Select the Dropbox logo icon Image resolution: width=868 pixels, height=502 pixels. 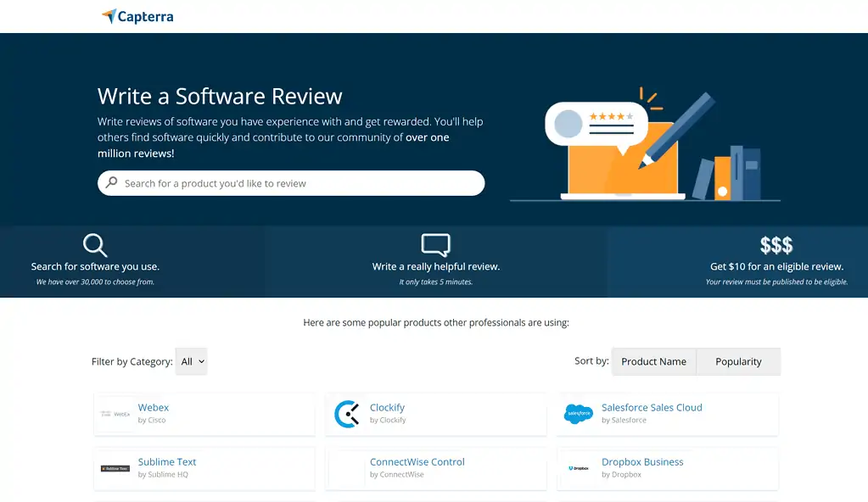point(578,467)
